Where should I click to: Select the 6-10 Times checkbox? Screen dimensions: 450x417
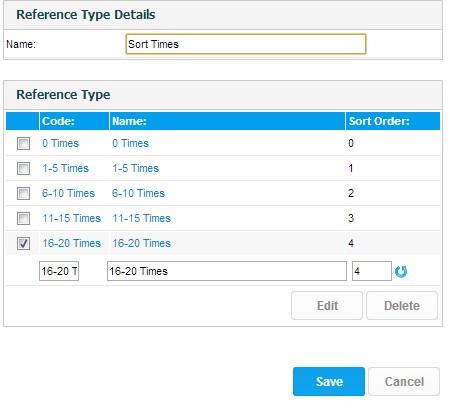[23, 193]
